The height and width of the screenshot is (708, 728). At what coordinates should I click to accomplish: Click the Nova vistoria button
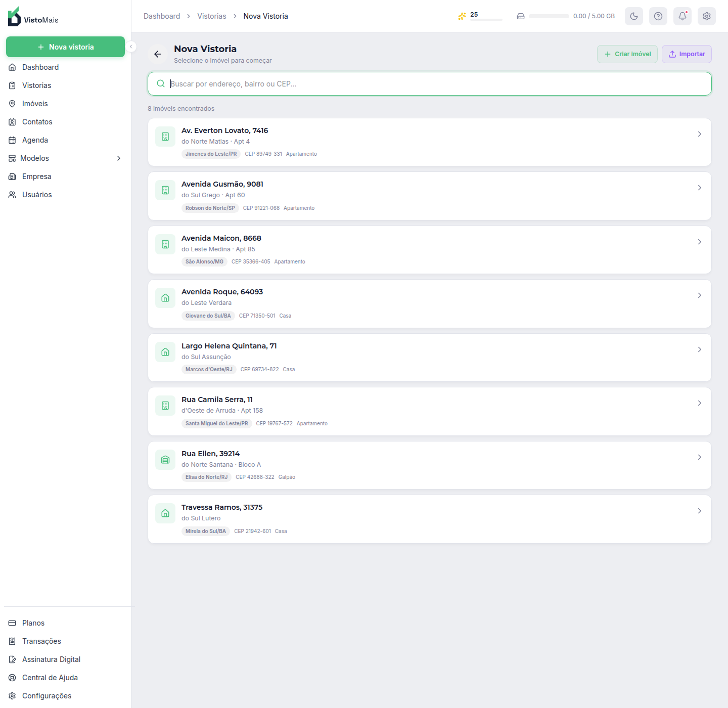pos(66,47)
